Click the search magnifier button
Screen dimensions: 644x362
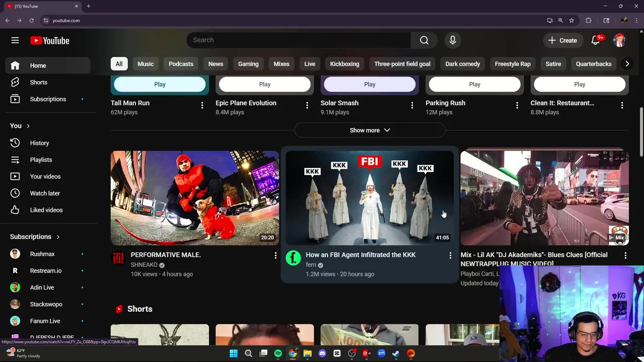[424, 40]
